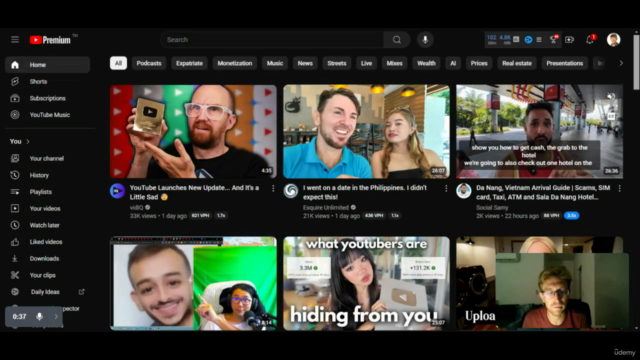This screenshot has height=360, width=640.
Task: Click the vidIQ extension blue circle icon
Action: coord(528,40)
